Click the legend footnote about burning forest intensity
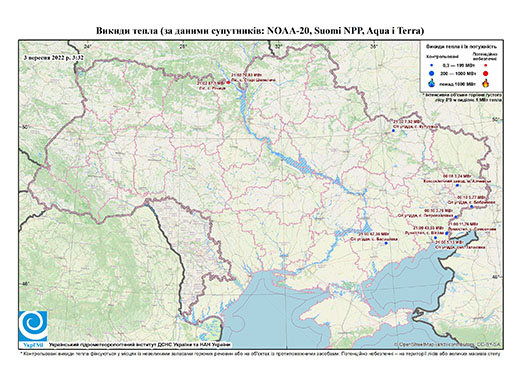 coord(462,97)
